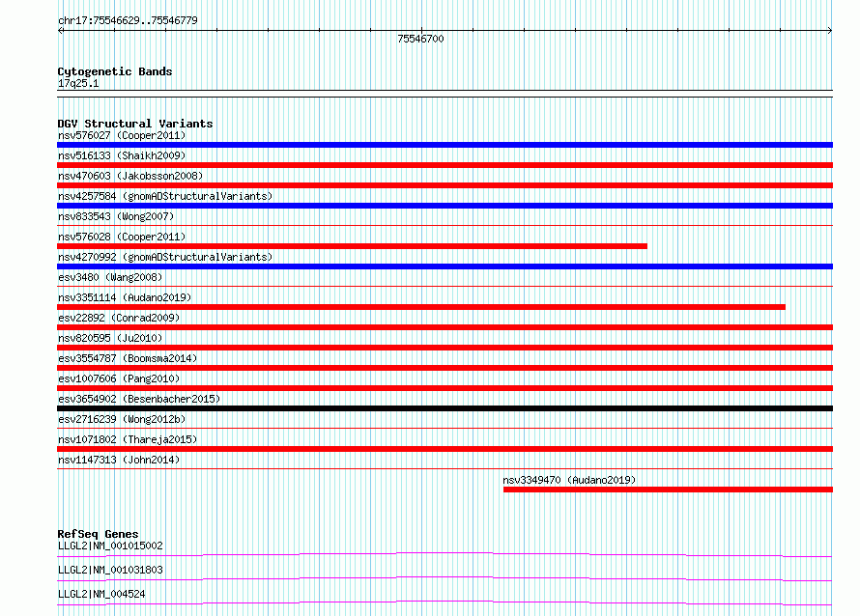Click thin red line under nsv833543
This screenshot has width=860, height=616.
click(x=444, y=225)
